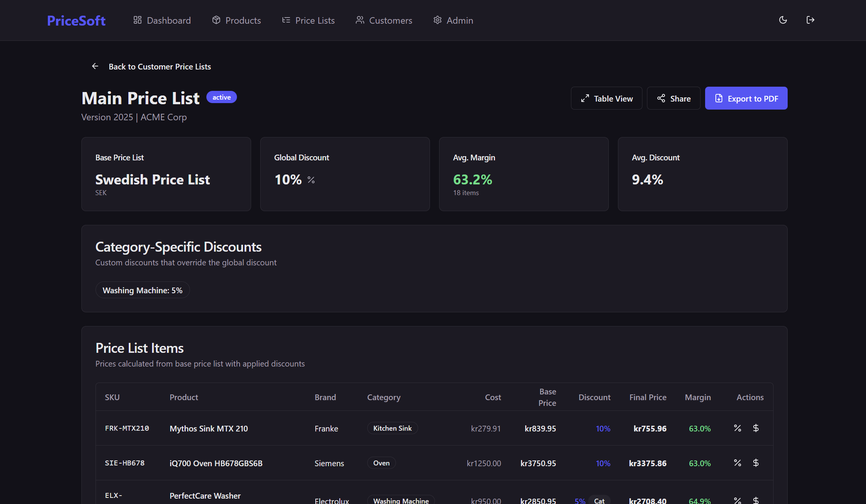Switch to Table View

(x=607, y=99)
